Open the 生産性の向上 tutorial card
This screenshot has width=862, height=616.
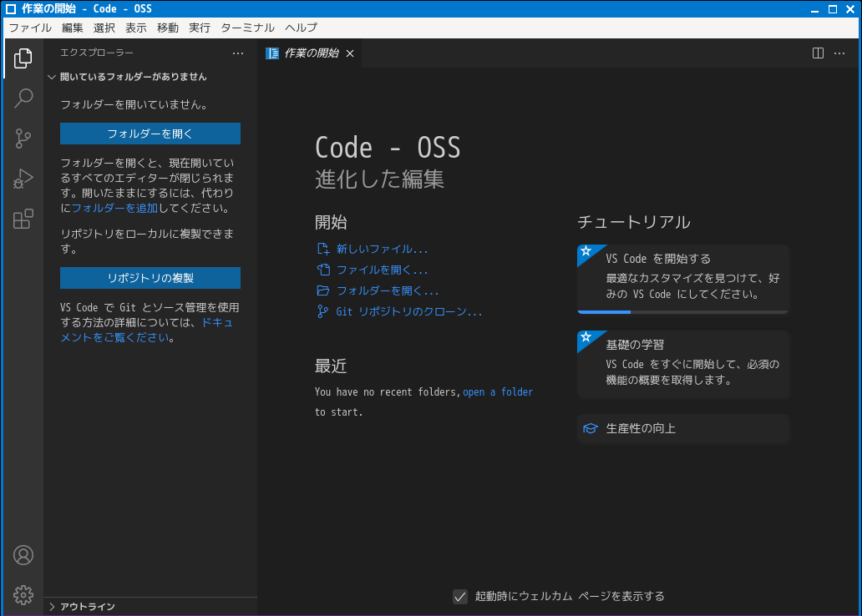pyautogui.click(x=682, y=429)
